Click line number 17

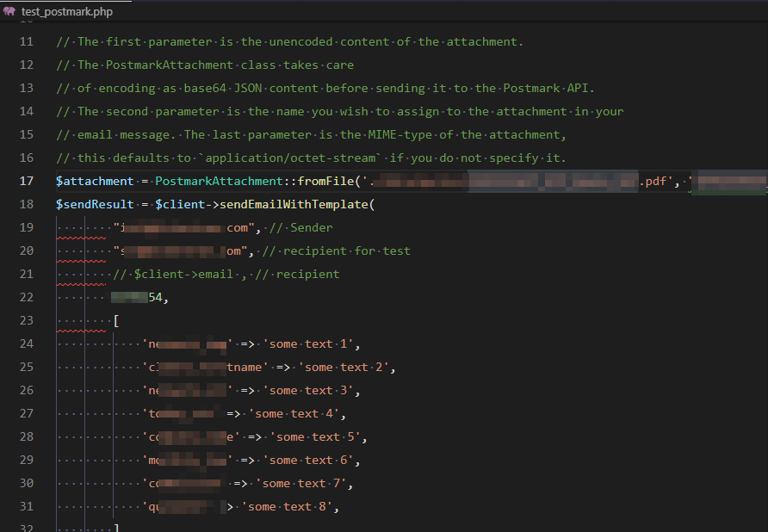[x=27, y=181]
